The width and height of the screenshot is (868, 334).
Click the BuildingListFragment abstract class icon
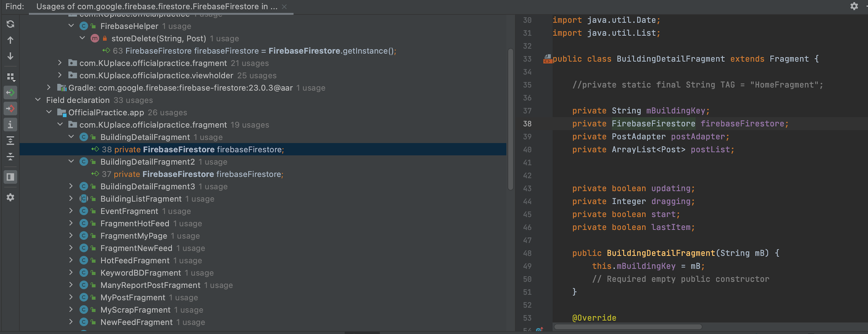coord(84,199)
